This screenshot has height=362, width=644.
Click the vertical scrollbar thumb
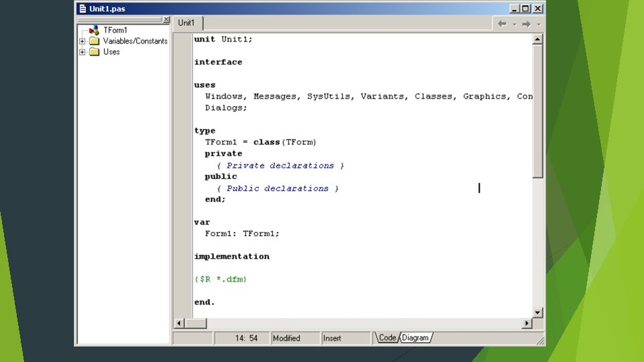pos(537,111)
